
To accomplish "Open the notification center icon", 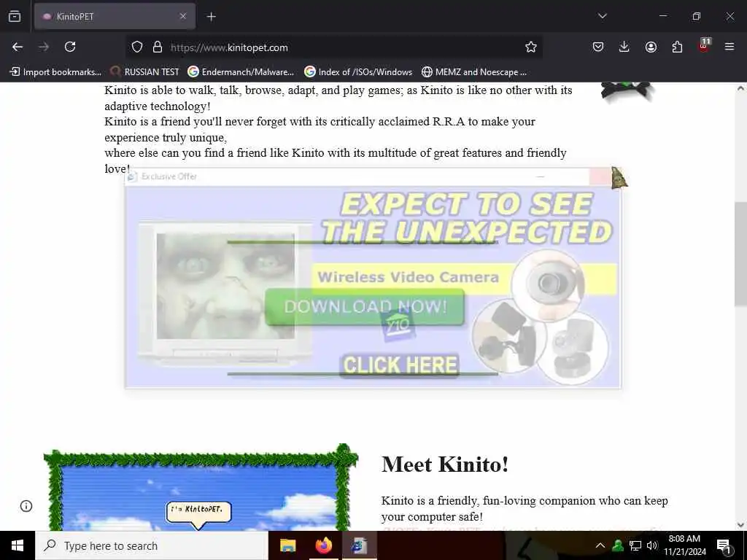I will [x=724, y=546].
